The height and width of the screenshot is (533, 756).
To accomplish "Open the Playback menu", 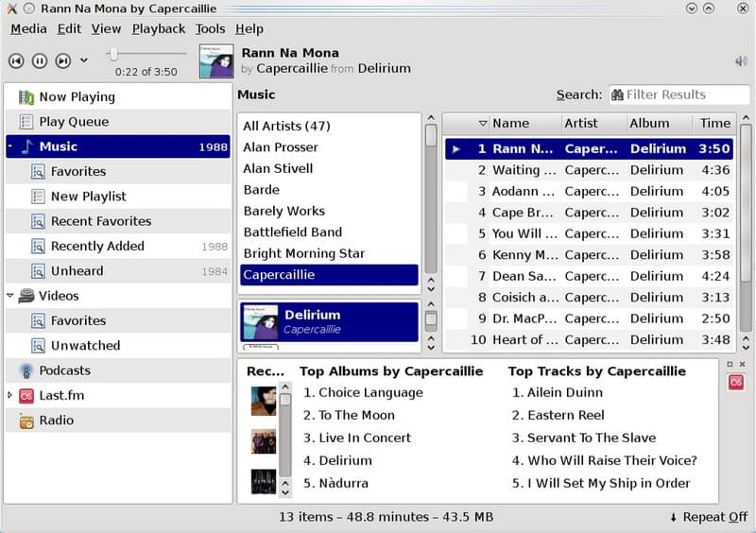I will click(158, 28).
